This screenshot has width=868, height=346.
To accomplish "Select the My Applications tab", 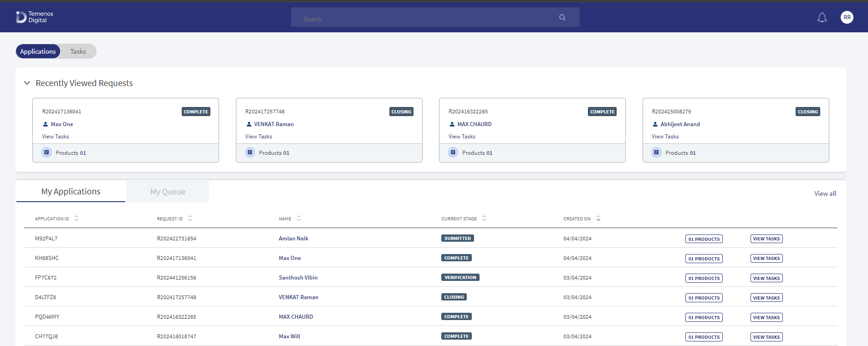I will pos(71,192).
